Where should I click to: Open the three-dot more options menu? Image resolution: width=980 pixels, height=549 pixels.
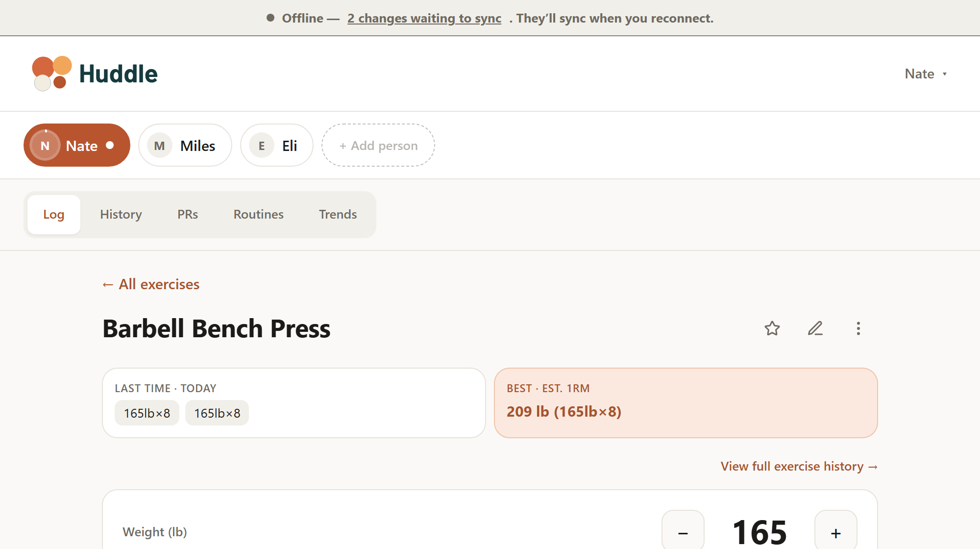pyautogui.click(x=858, y=328)
